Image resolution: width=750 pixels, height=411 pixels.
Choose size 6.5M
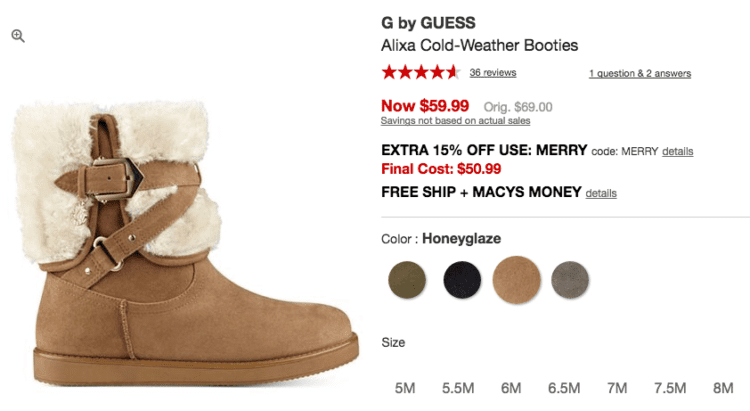coord(564,388)
